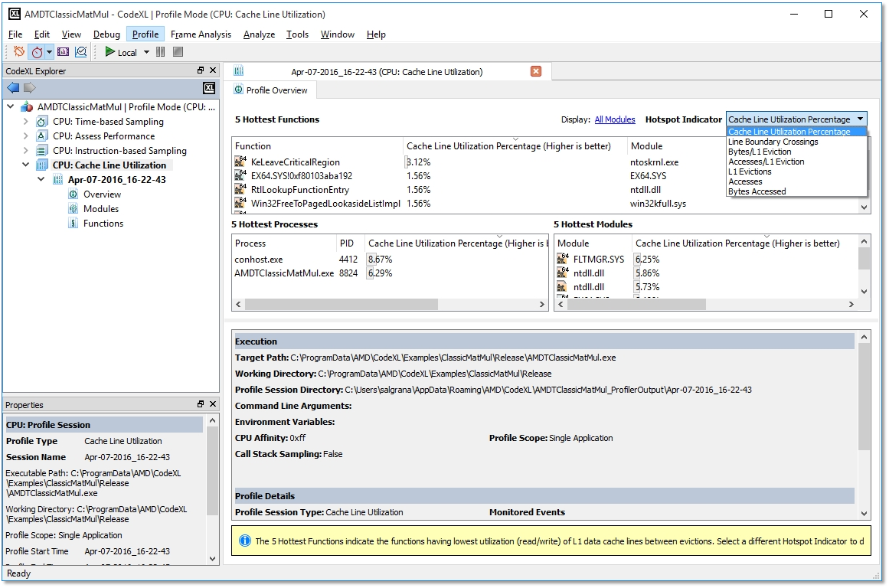Close the CodeXL Explorer panel
Viewport: 889px width, 588px height.
pos(213,70)
